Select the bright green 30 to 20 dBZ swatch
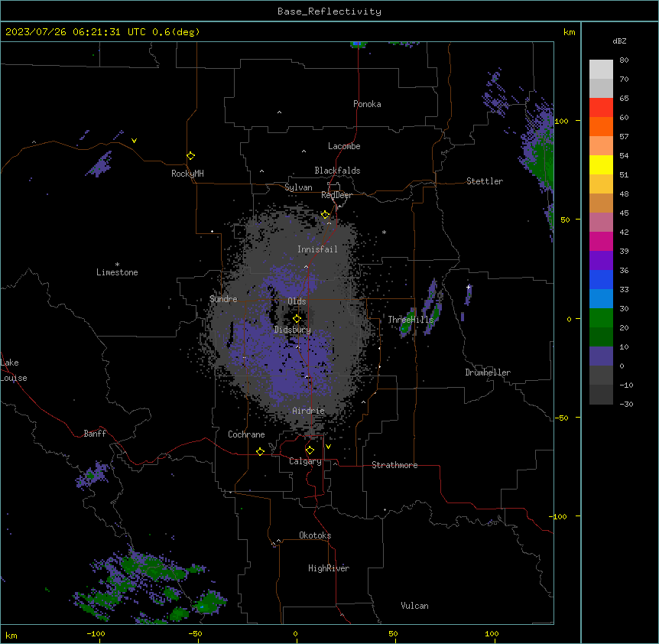The width and height of the screenshot is (659, 644). [x=601, y=318]
